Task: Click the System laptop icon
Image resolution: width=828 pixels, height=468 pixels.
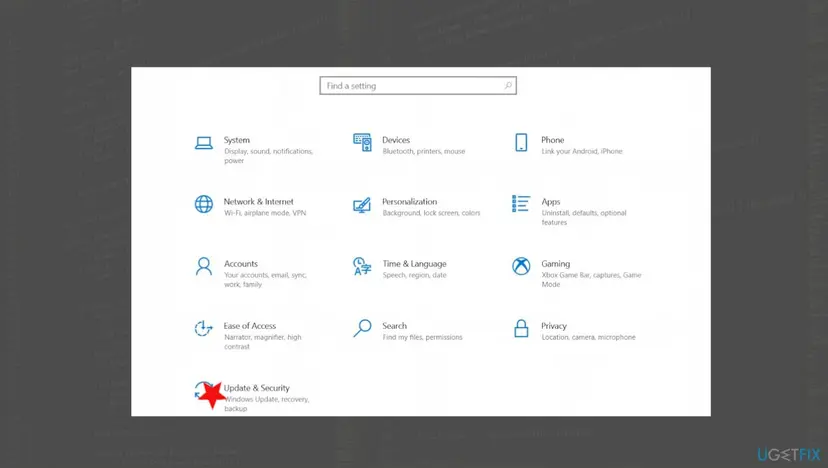Action: point(204,143)
